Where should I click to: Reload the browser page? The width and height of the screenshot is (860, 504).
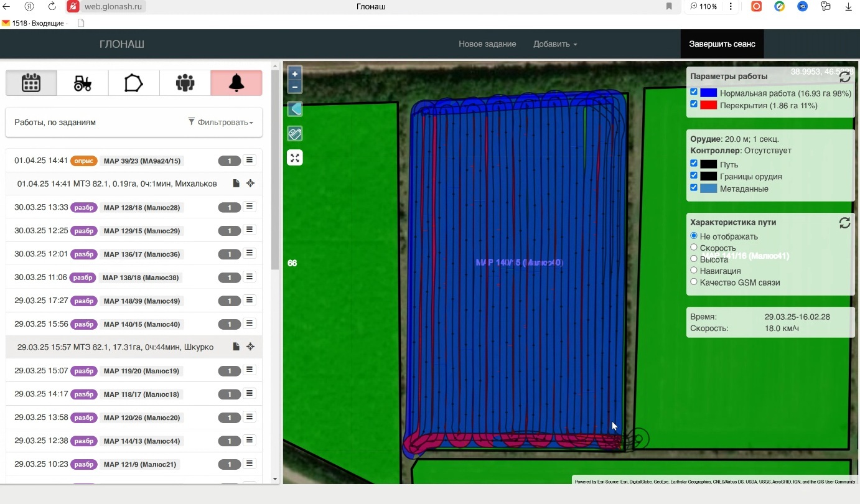pyautogui.click(x=52, y=6)
